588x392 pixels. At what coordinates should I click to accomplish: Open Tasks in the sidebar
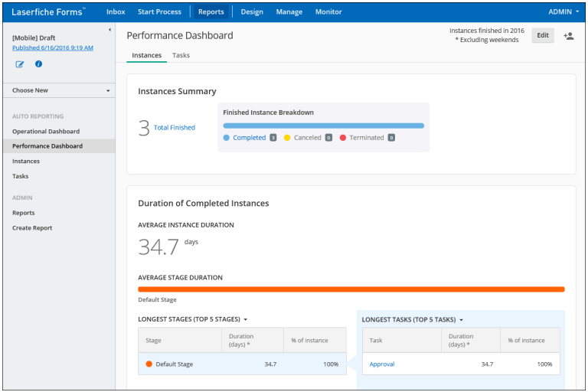[20, 176]
